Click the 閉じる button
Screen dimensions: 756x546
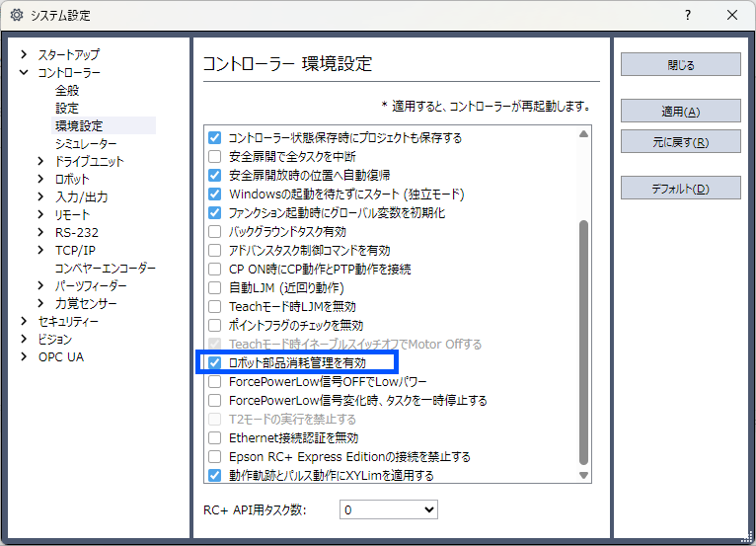click(x=680, y=64)
